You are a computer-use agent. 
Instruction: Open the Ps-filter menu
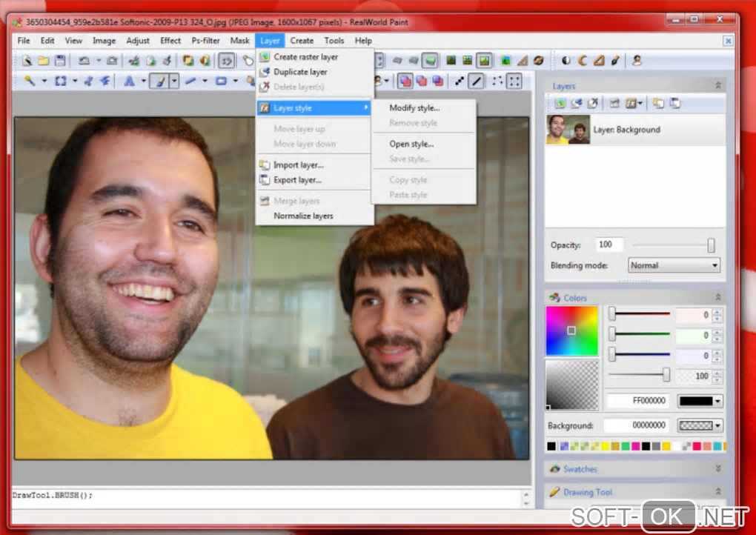pos(205,41)
